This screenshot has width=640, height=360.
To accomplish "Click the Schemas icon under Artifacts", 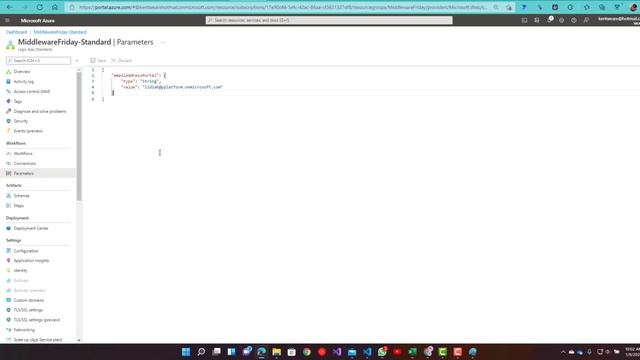I will pyautogui.click(x=9, y=196).
